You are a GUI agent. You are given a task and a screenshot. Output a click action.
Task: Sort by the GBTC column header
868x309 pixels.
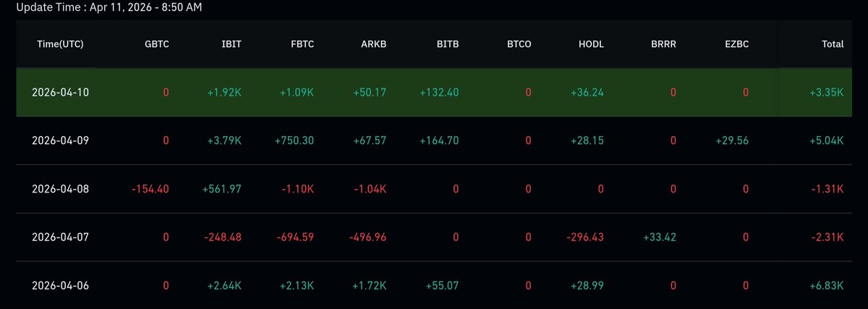(x=157, y=44)
